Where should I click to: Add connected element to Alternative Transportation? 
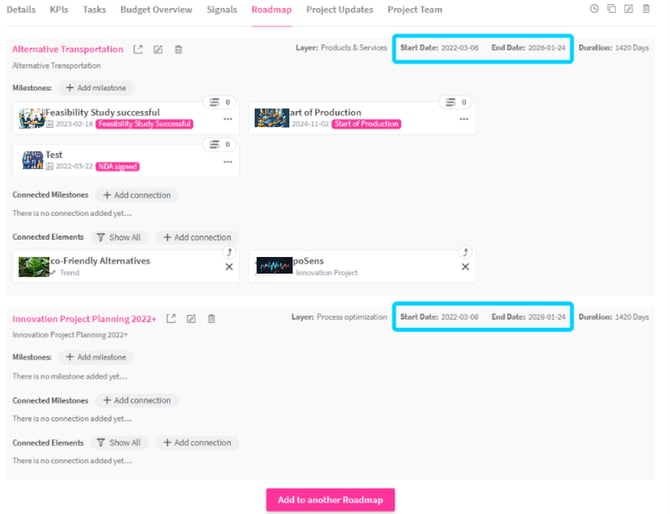pos(197,237)
